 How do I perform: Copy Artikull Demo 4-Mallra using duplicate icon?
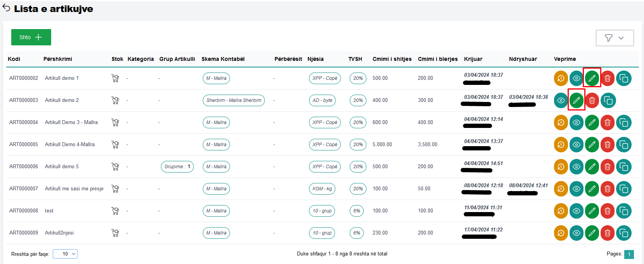point(623,145)
